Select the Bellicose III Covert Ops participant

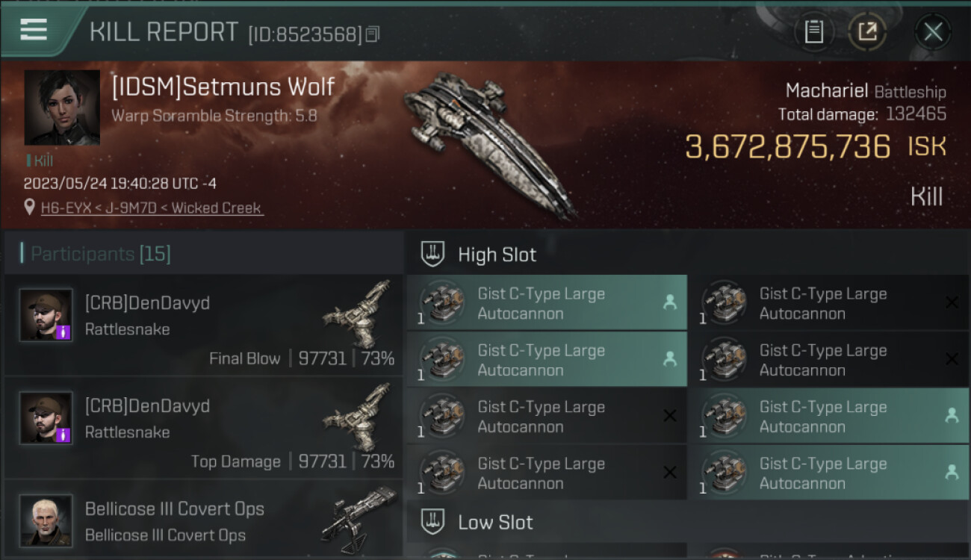(x=174, y=520)
